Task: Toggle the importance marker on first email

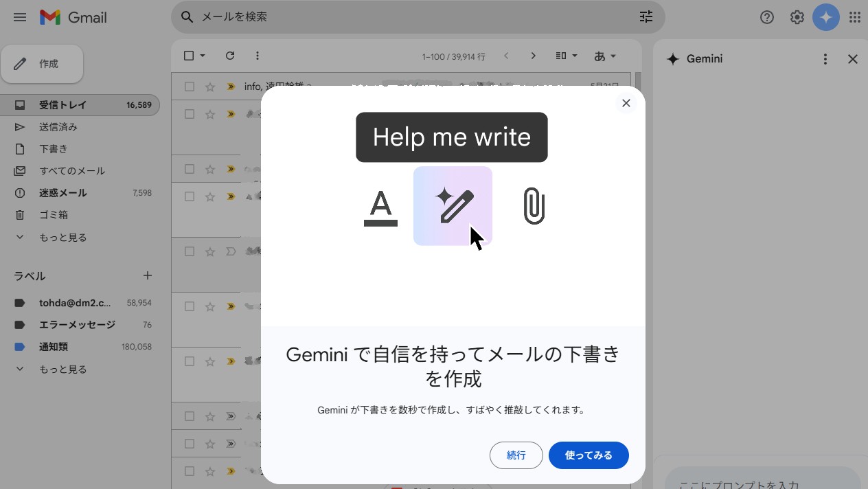Action: 231,87
